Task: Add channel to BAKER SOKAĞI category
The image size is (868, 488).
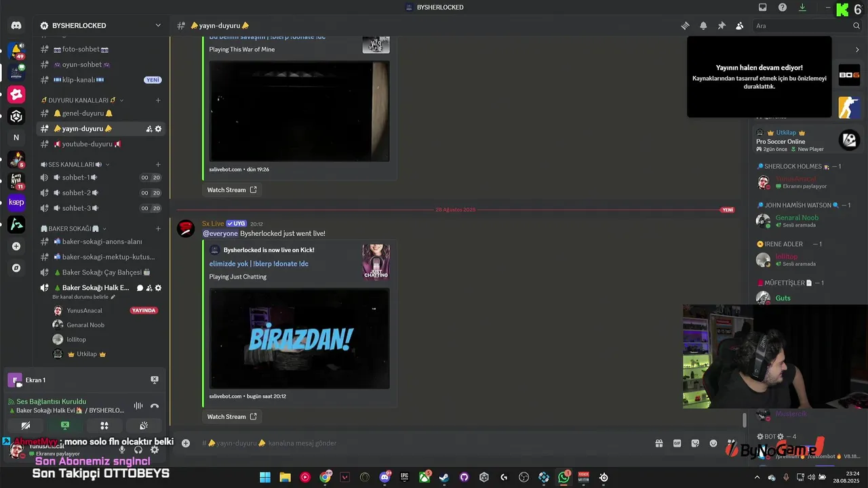Action: 158,229
